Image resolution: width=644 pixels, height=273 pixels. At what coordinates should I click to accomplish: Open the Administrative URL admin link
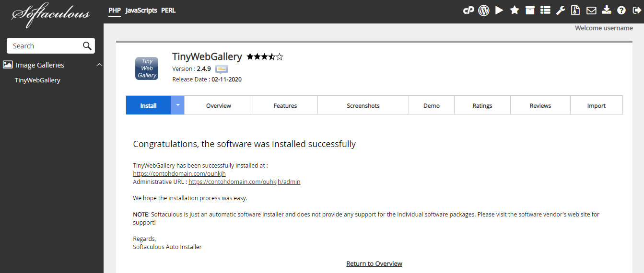point(245,182)
